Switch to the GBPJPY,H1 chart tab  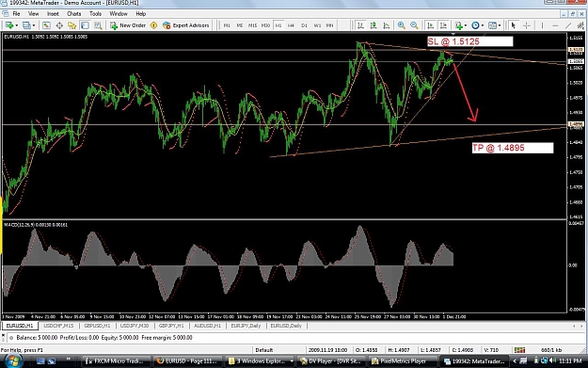(x=171, y=326)
